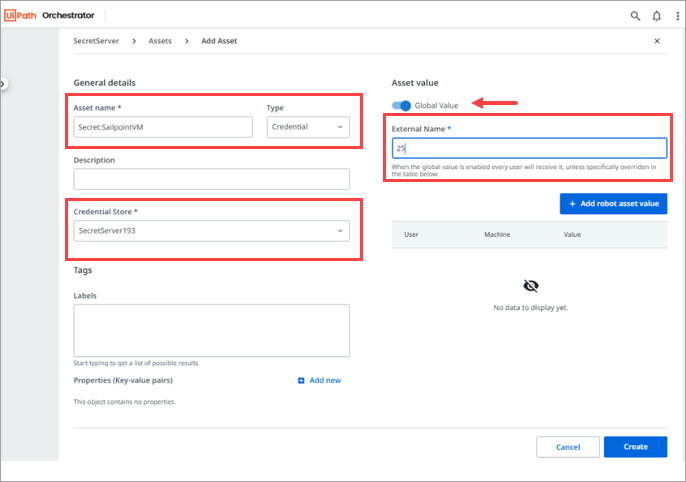The image size is (686, 482).
Task: Click the Tags heading
Action: coord(83,270)
